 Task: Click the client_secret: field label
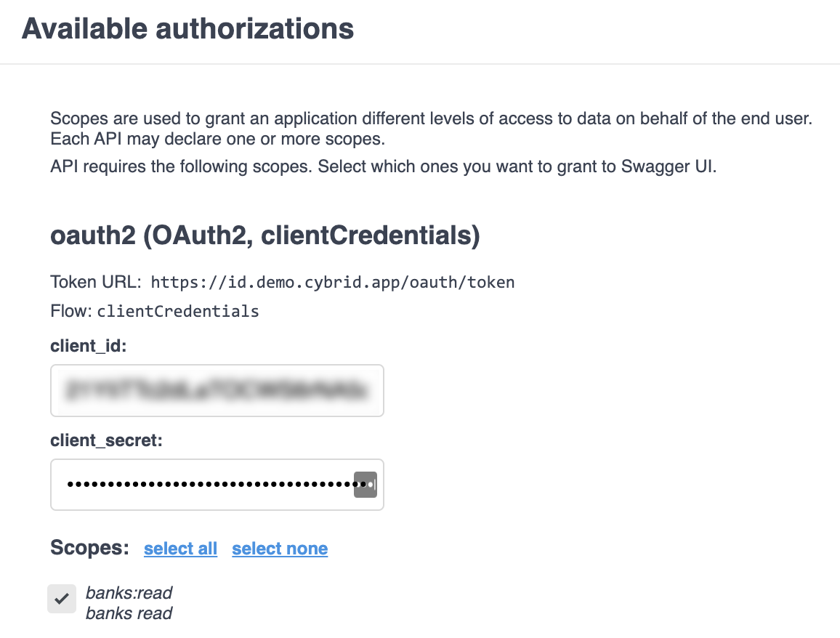coord(106,440)
